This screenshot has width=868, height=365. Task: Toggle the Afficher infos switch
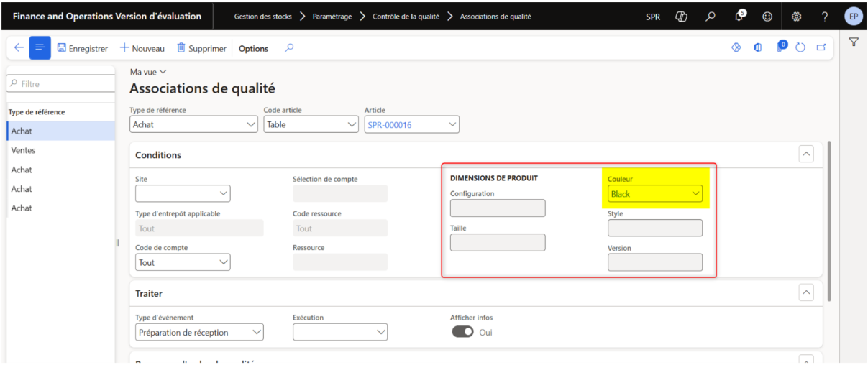pyautogui.click(x=462, y=332)
